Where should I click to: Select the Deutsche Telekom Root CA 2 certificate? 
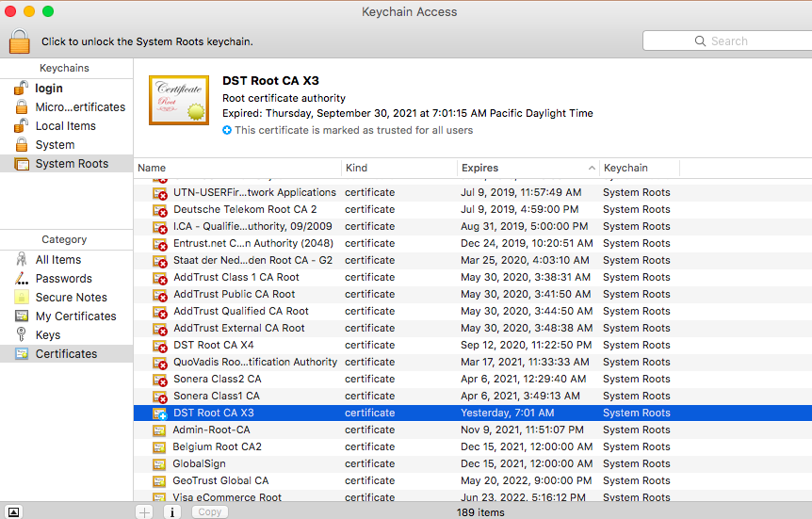coord(245,209)
